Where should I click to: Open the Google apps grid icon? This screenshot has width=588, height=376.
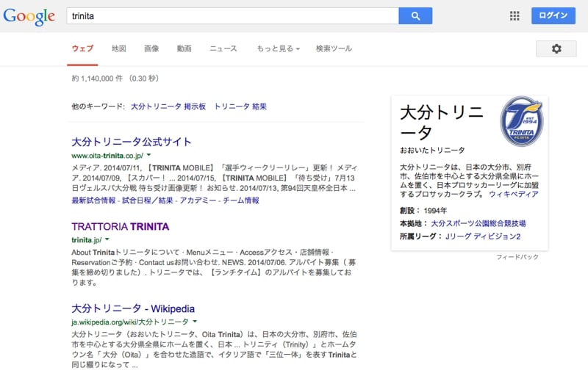(x=514, y=15)
